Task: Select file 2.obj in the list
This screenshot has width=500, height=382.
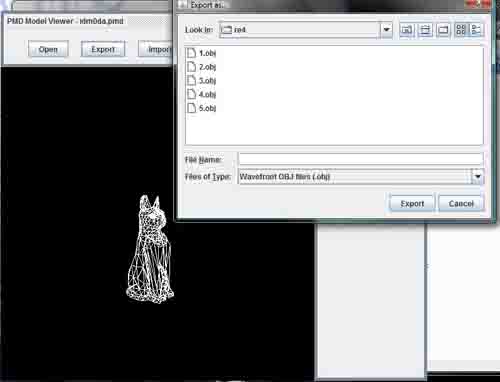Action: [201, 67]
